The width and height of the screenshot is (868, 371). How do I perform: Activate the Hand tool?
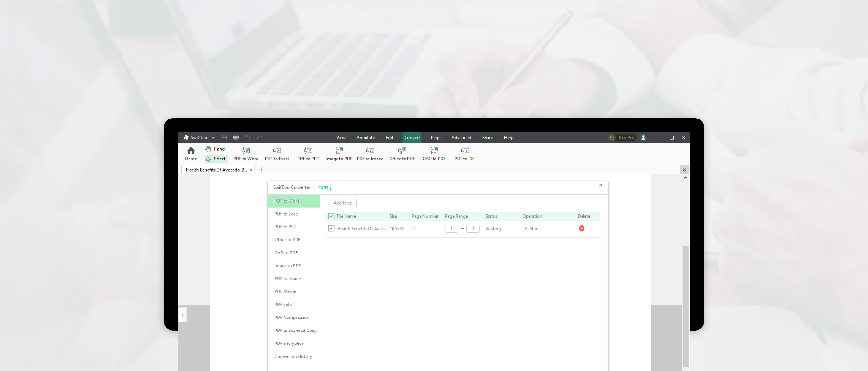215,149
